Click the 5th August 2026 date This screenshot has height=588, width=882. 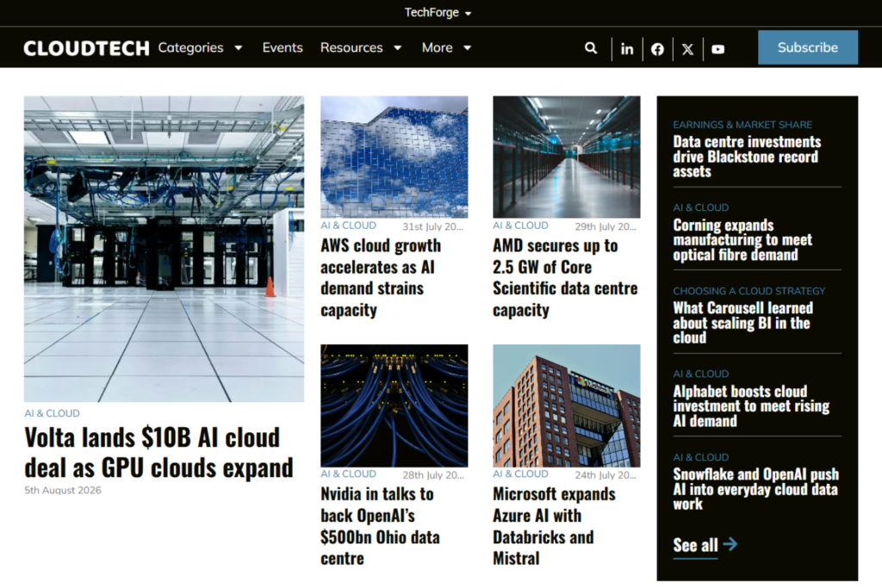[62, 490]
